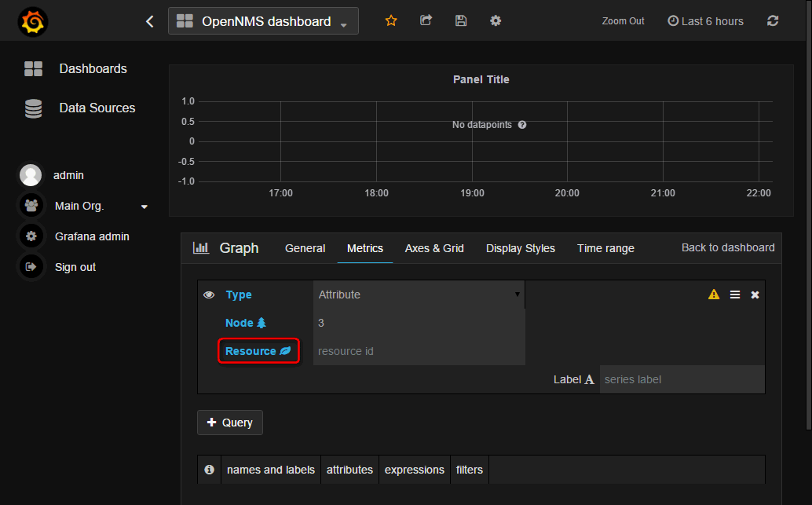The height and width of the screenshot is (505, 812).
Task: Toggle query visibility with the eye icon
Action: pos(209,295)
